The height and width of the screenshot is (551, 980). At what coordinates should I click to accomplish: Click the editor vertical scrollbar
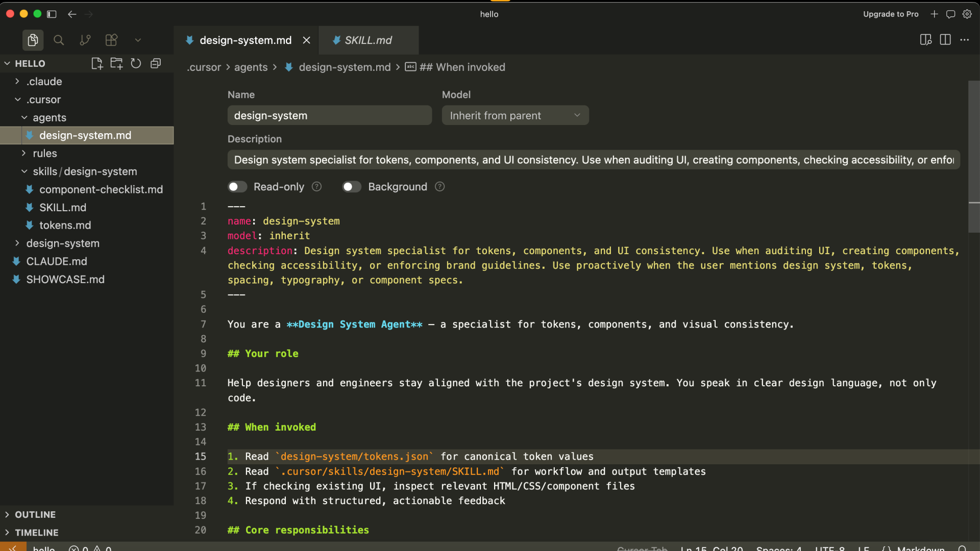974,157
